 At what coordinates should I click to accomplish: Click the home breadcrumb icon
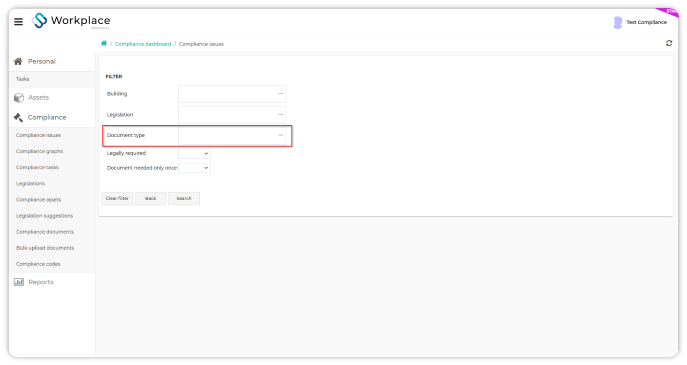click(104, 43)
